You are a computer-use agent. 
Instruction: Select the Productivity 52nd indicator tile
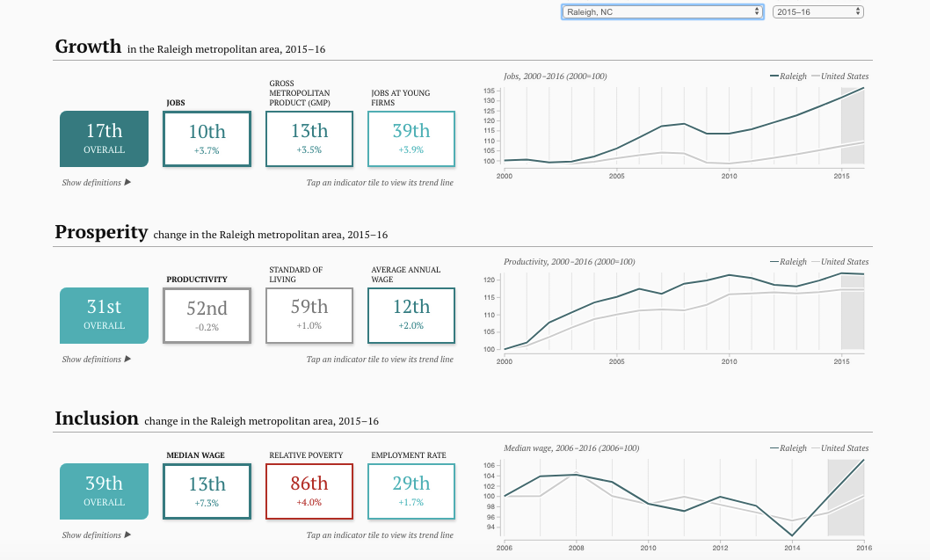point(207,315)
